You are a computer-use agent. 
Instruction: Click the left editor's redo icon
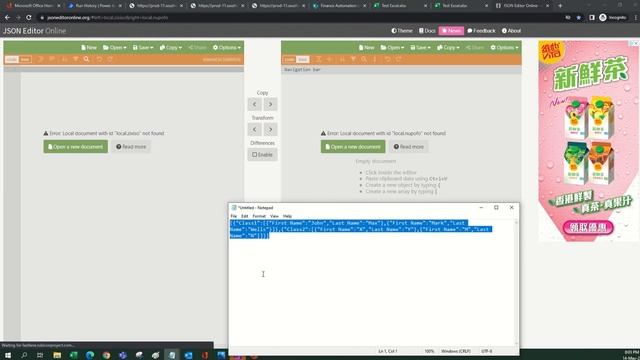[x=110, y=60]
